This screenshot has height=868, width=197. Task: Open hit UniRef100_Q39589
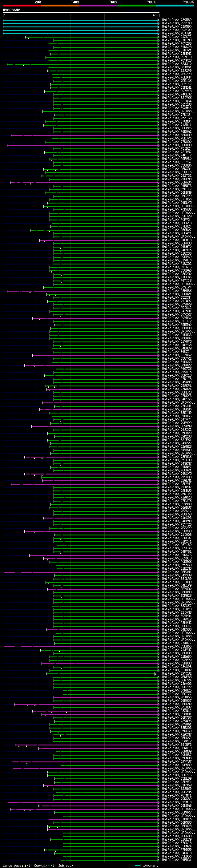(x=177, y=20)
